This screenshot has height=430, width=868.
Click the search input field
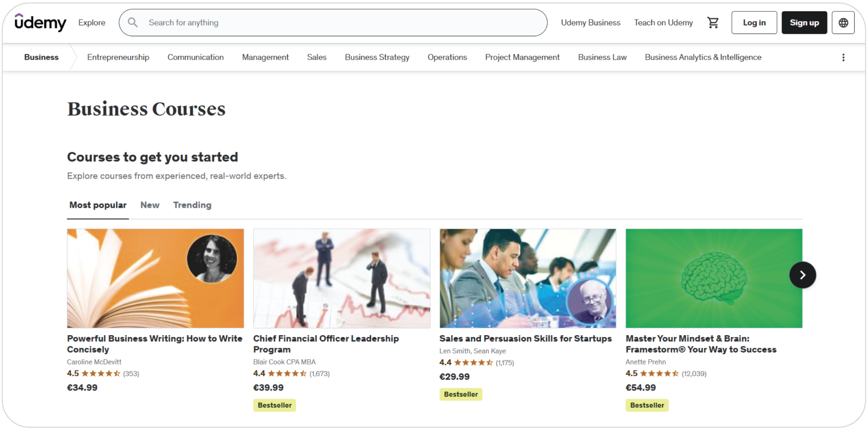click(x=297, y=22)
